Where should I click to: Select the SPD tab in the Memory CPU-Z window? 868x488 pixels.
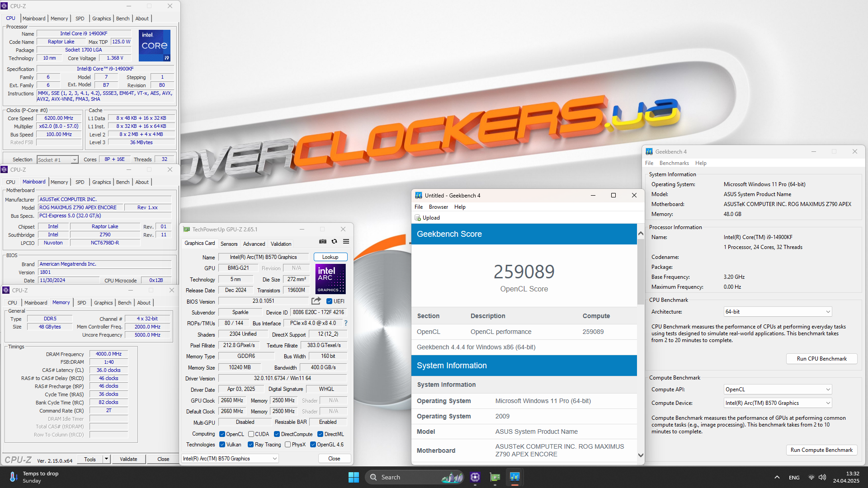(81, 303)
